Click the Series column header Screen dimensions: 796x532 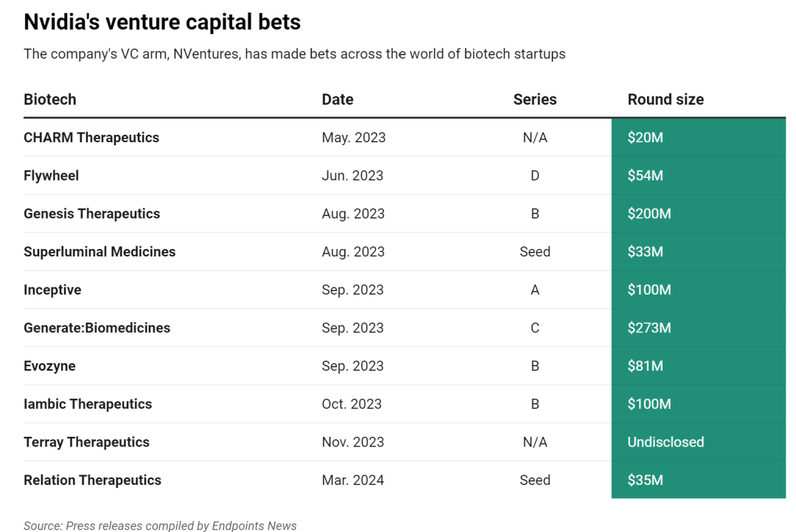click(x=535, y=99)
